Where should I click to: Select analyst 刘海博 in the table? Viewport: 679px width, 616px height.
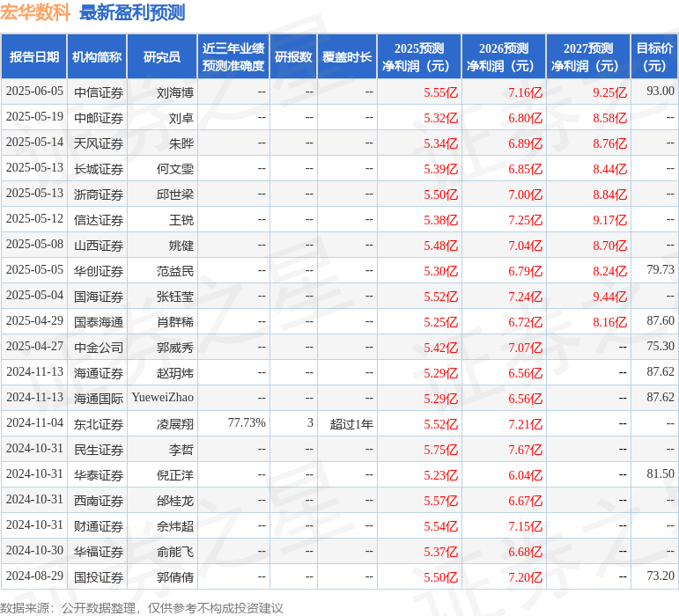coord(175,92)
